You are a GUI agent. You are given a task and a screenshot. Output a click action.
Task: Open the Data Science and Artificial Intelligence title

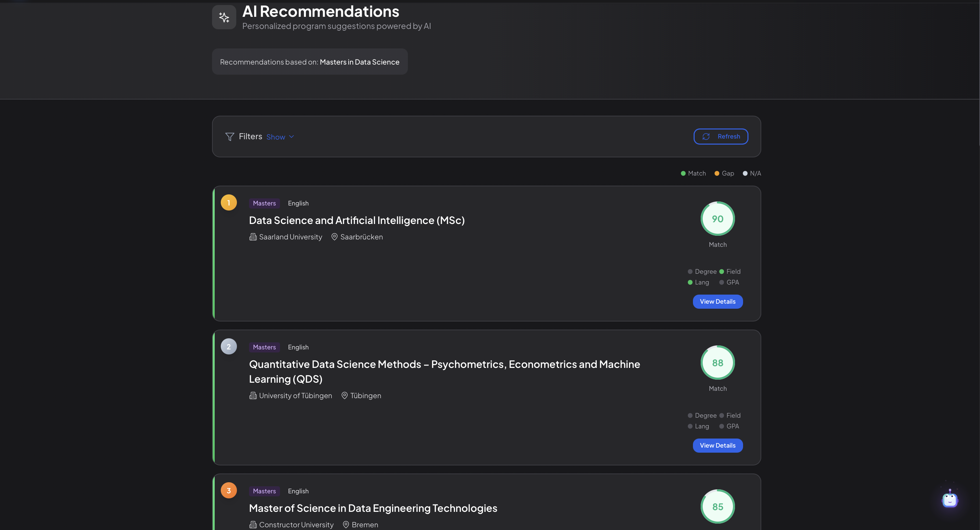click(x=356, y=220)
